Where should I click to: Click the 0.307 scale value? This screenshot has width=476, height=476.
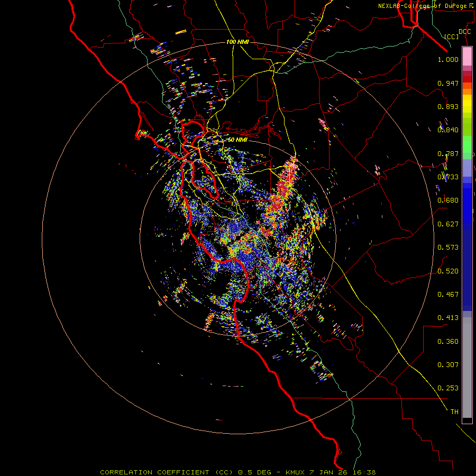(448, 365)
